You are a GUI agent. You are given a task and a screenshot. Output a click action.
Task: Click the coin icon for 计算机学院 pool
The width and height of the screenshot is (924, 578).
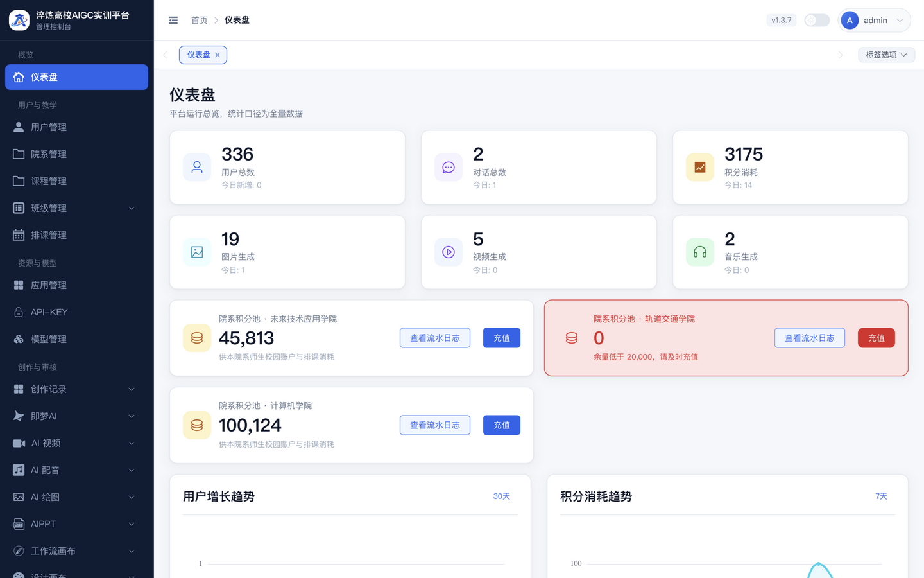(197, 425)
